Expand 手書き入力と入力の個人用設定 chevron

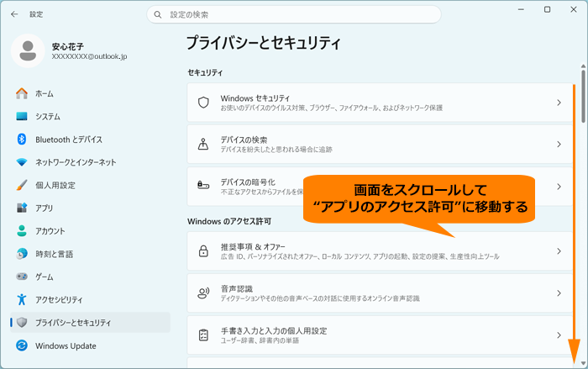pyautogui.click(x=559, y=335)
